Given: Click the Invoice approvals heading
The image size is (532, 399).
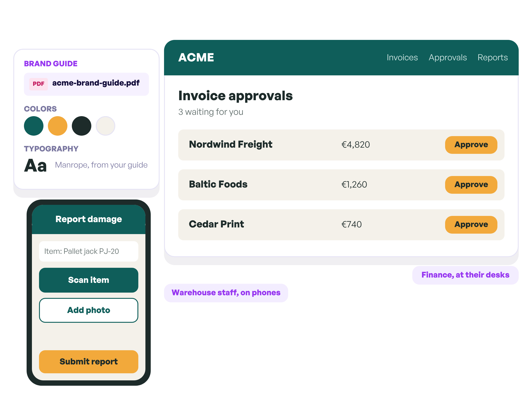Looking at the screenshot, I should [235, 96].
